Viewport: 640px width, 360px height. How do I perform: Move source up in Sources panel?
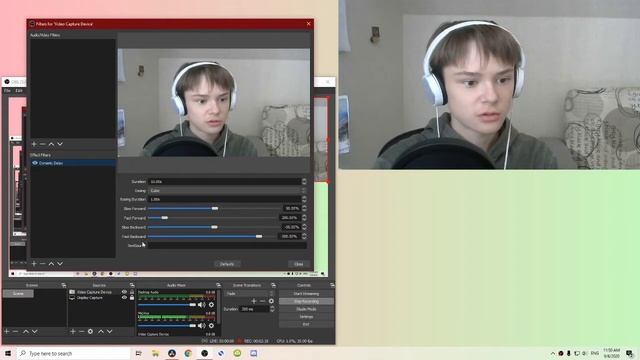[101, 331]
